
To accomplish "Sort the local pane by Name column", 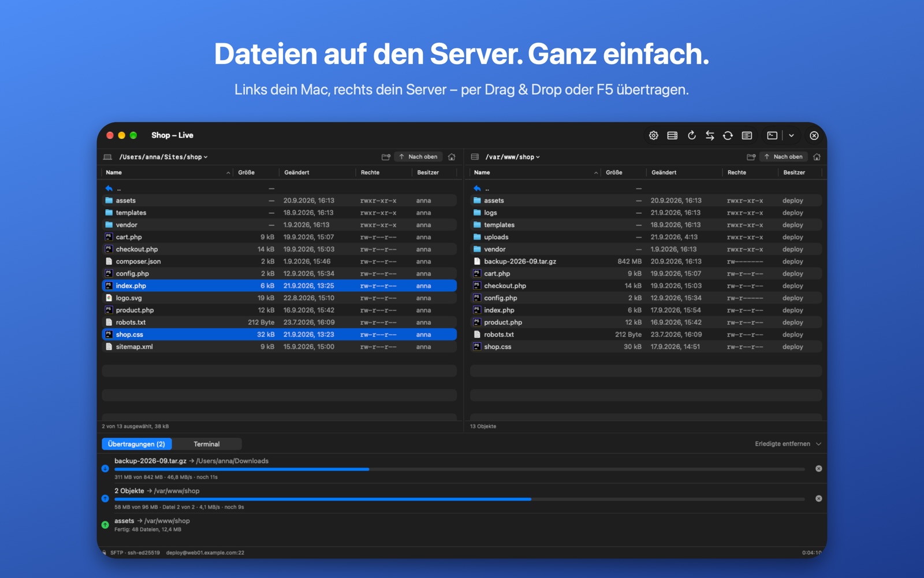I will (x=167, y=172).
